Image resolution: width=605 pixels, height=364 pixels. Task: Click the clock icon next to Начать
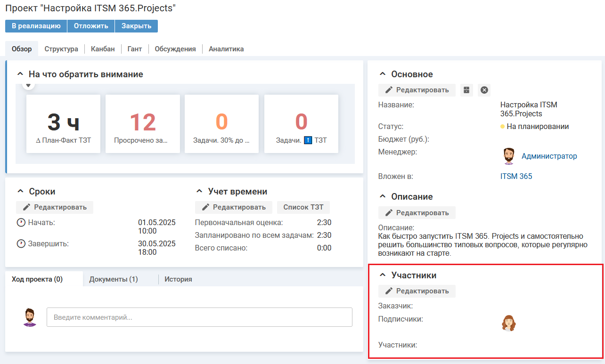pyautogui.click(x=21, y=223)
